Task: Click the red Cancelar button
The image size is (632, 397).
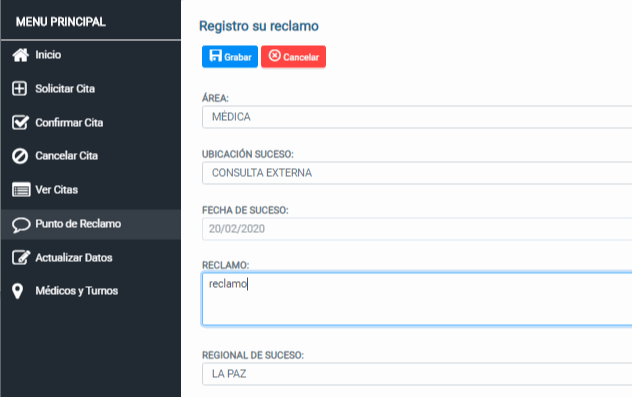Action: 293,56
